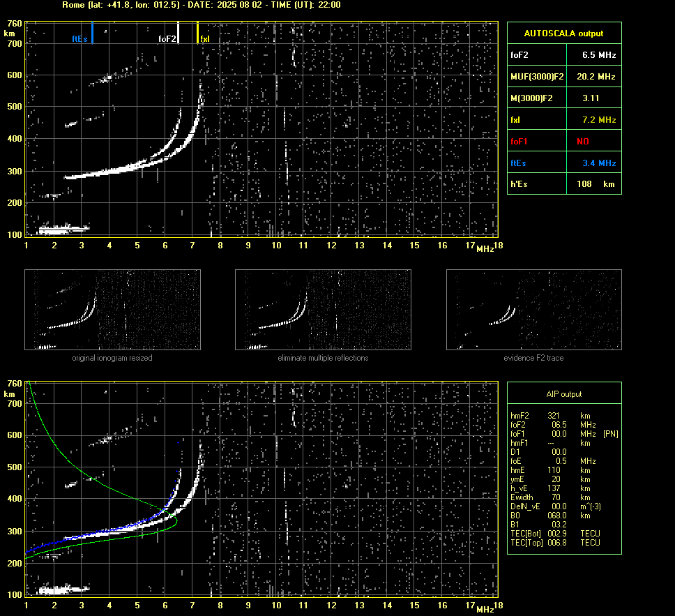Image resolution: width=675 pixels, height=616 pixels.
Task: Select the '108 km' h'Es value
Action: click(x=596, y=184)
